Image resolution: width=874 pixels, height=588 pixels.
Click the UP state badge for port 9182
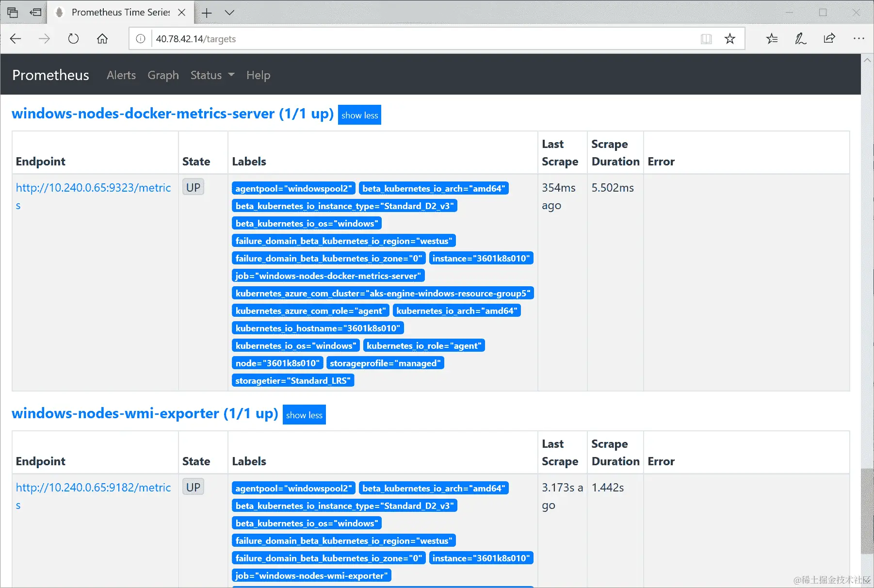click(193, 487)
